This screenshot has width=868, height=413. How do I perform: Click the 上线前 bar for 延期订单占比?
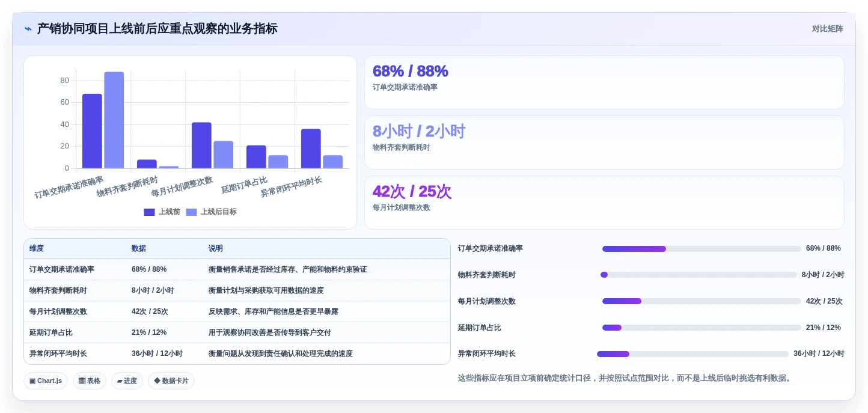click(x=256, y=157)
